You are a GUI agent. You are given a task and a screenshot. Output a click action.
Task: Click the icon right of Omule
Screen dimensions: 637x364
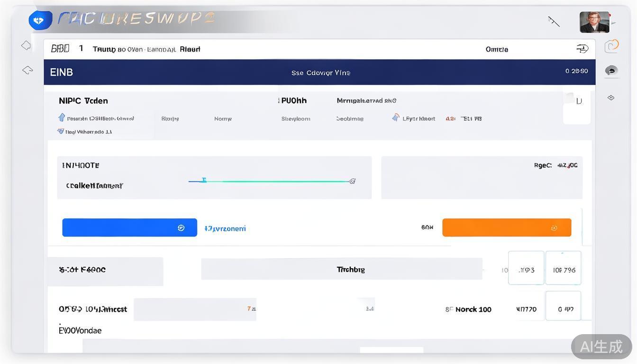point(582,49)
